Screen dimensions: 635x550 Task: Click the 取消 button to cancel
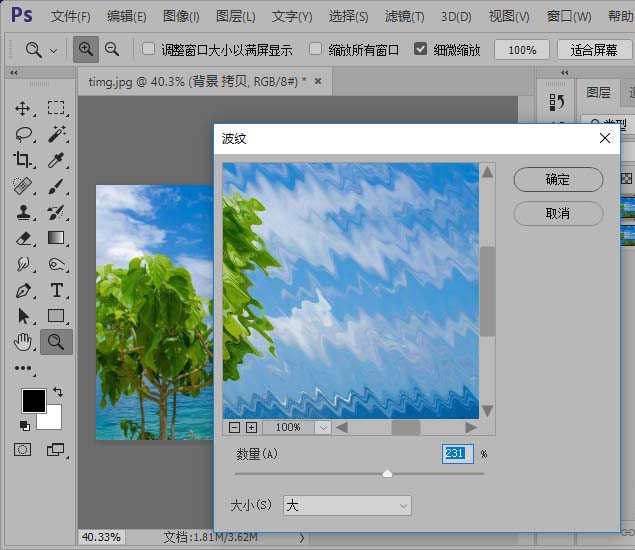tap(557, 213)
